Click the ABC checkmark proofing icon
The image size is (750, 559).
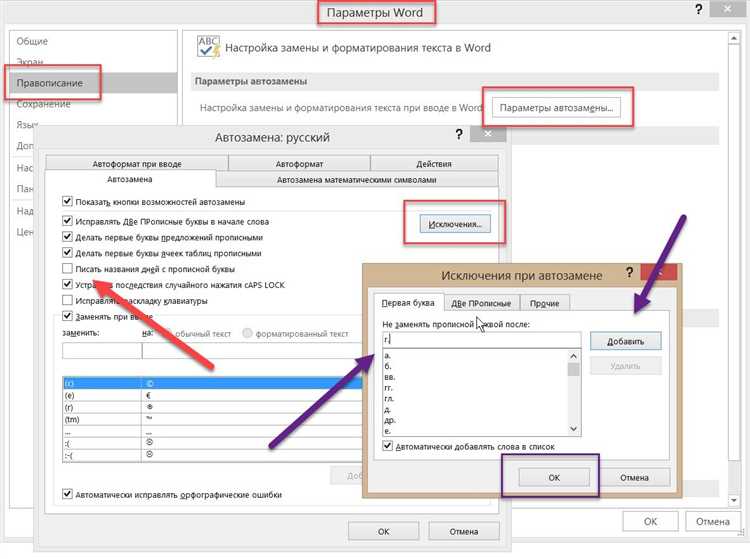click(209, 47)
